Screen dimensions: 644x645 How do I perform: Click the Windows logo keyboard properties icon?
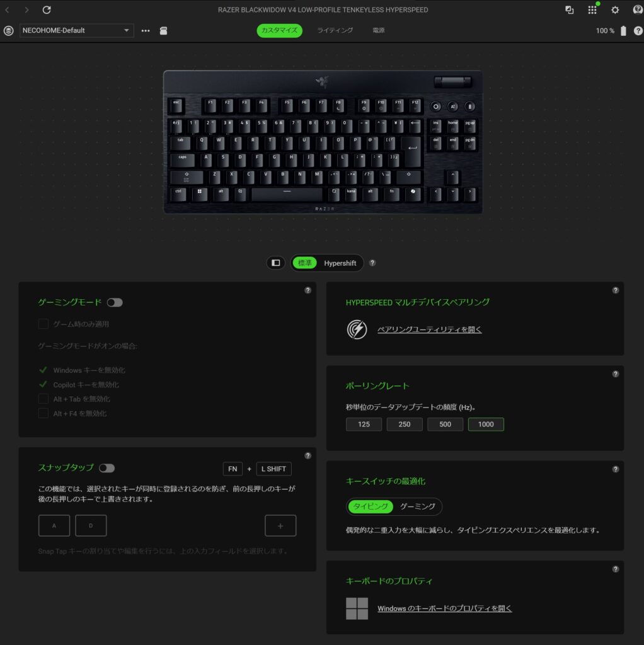point(357,608)
